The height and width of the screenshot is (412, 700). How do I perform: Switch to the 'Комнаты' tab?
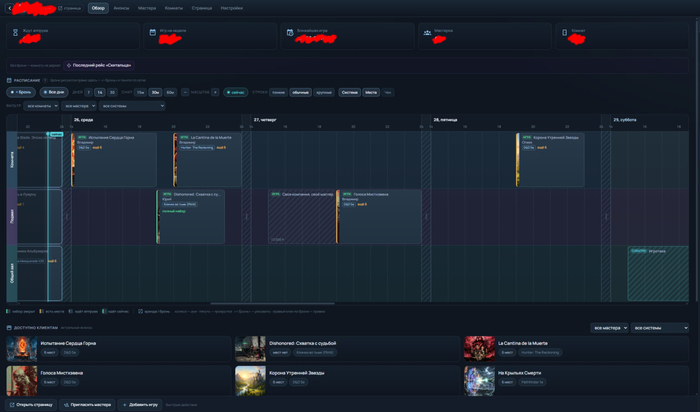tap(174, 8)
